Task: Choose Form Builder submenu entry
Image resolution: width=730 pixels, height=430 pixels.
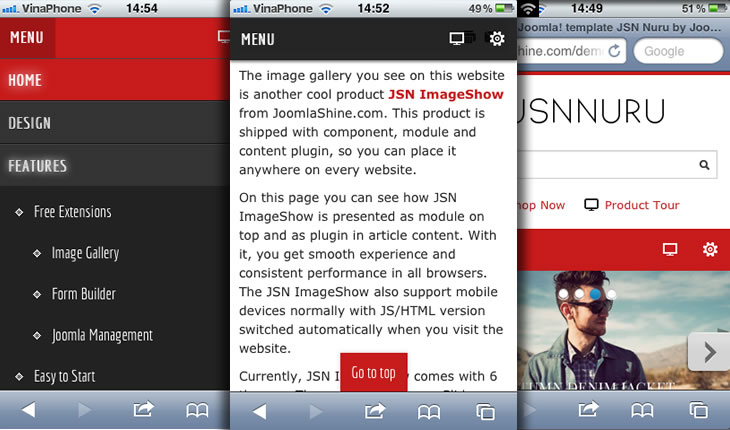Action: pos(83,294)
